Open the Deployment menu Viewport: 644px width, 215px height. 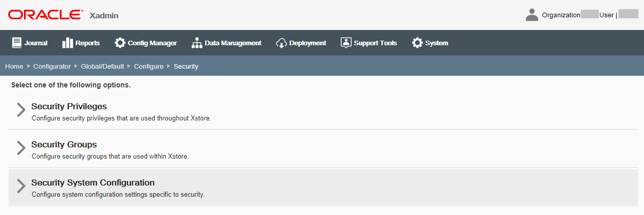(x=301, y=43)
